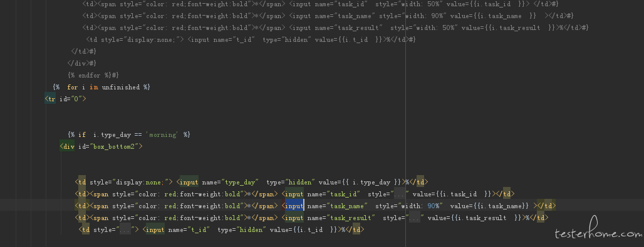Screen dimensions: 644x247
Task: Click the highlighted input tag on current line
Action: click(x=294, y=206)
